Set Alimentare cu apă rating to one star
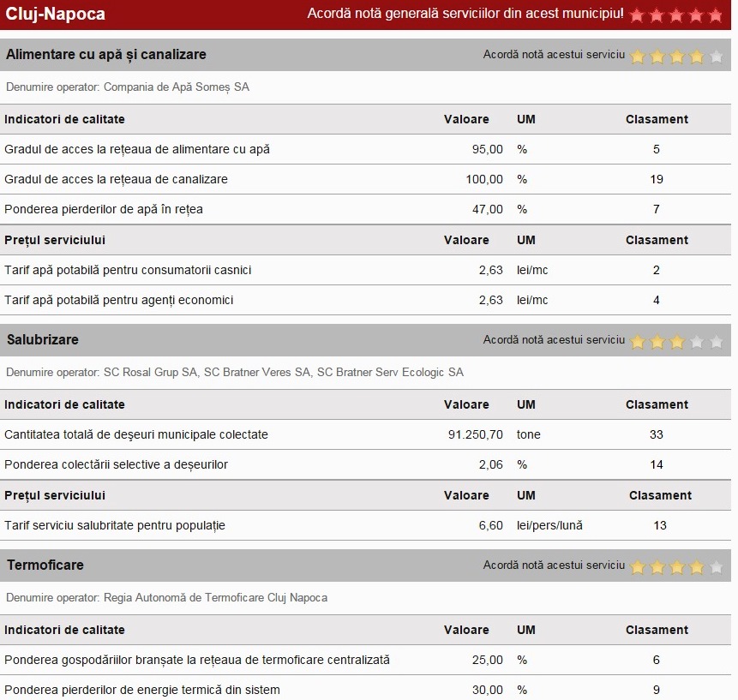 tap(638, 56)
